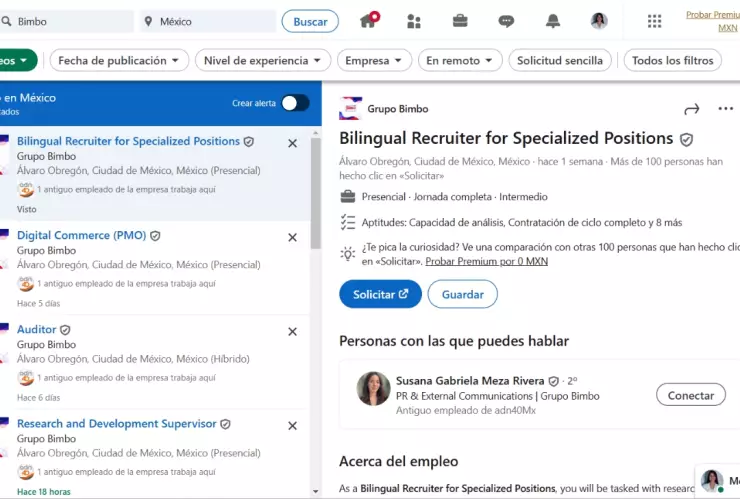Image resolution: width=740 pixels, height=499 pixels.
Task: Click the Solicitar apply button
Action: click(x=380, y=294)
